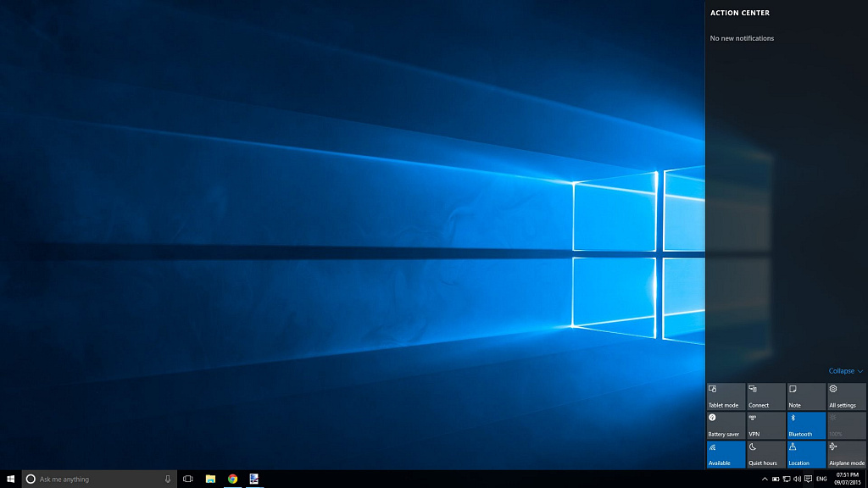Click the Cortana circle icon

(31, 480)
